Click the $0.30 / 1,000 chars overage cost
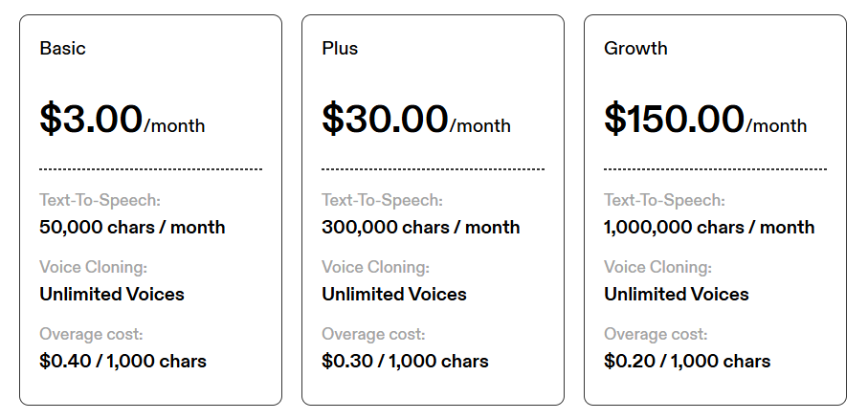This screenshot has width=868, height=420. (x=405, y=361)
